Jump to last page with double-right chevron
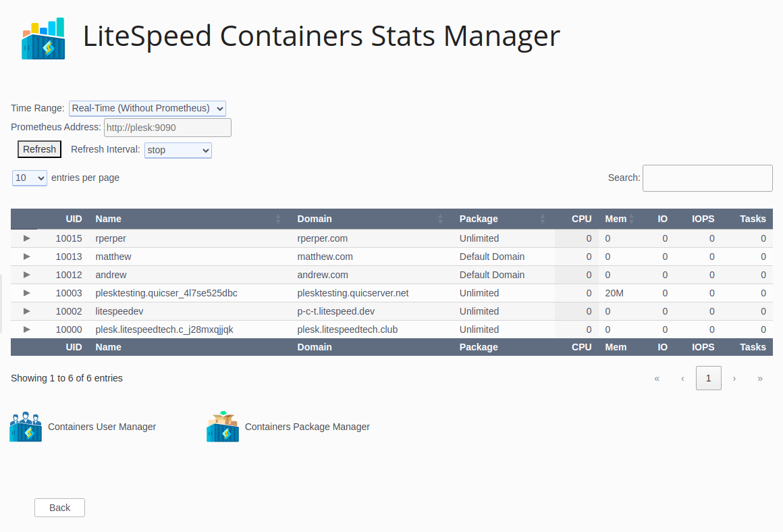This screenshot has width=783, height=532. click(760, 378)
